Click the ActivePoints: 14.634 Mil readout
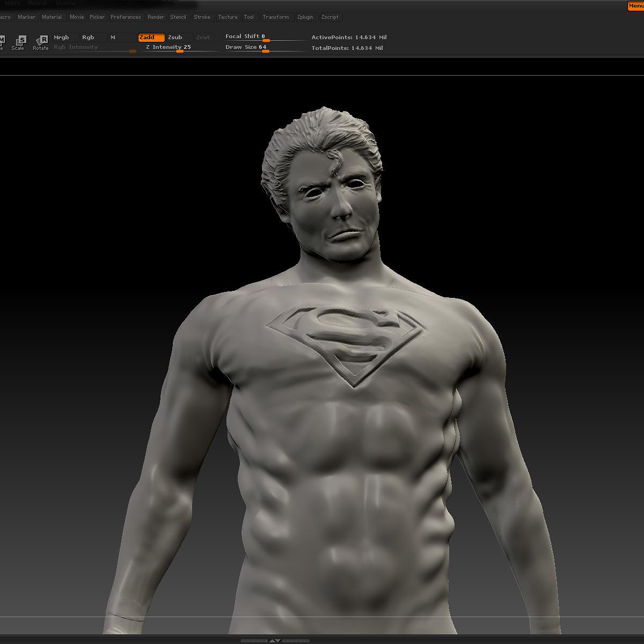The height and width of the screenshot is (644, 644). coord(349,38)
